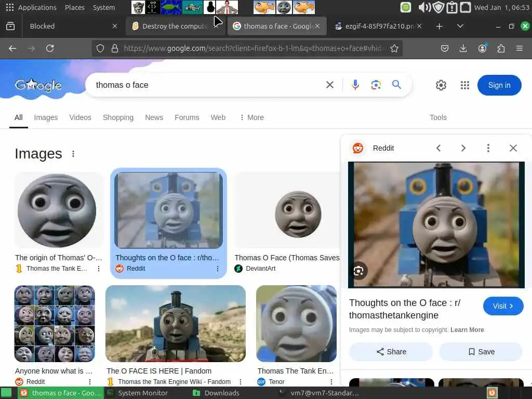Image resolution: width=532 pixels, height=399 pixels.
Task: Open the System menu in top panel
Action: 104,7
